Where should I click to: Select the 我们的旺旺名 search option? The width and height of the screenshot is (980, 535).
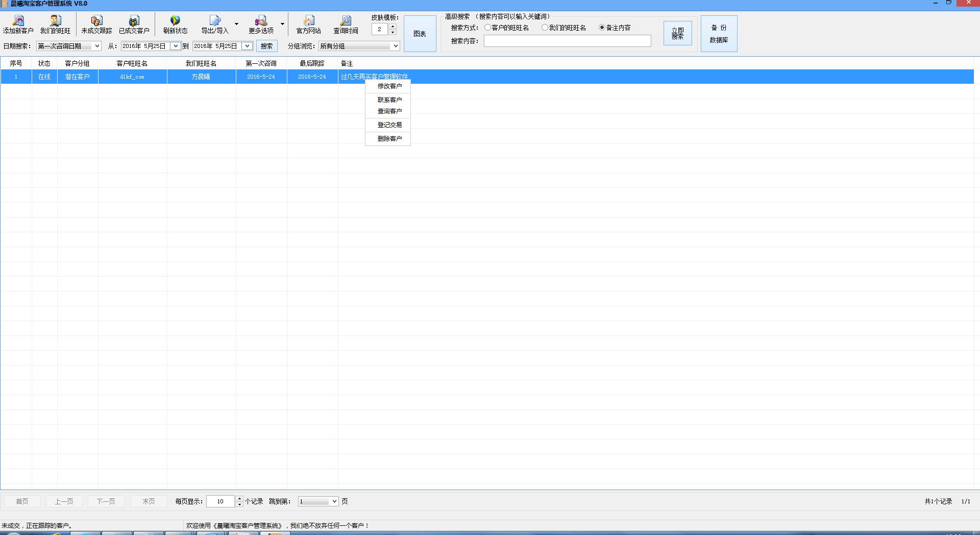tap(545, 28)
